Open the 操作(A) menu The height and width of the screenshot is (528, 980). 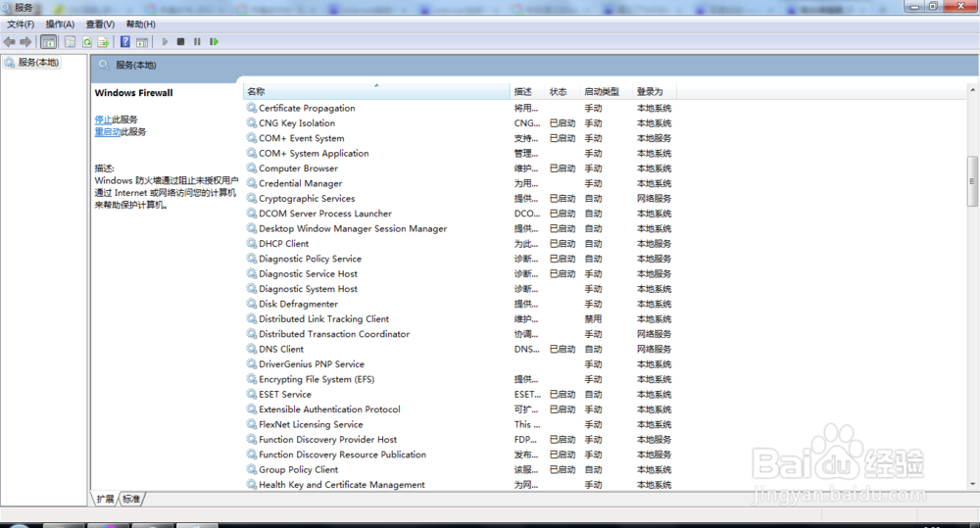click(60, 24)
